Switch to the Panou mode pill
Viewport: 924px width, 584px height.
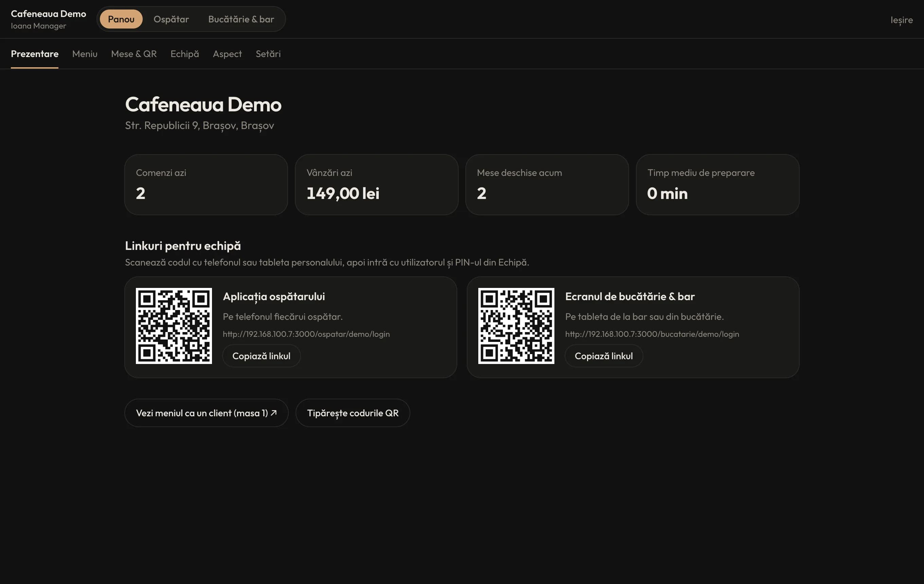(121, 19)
